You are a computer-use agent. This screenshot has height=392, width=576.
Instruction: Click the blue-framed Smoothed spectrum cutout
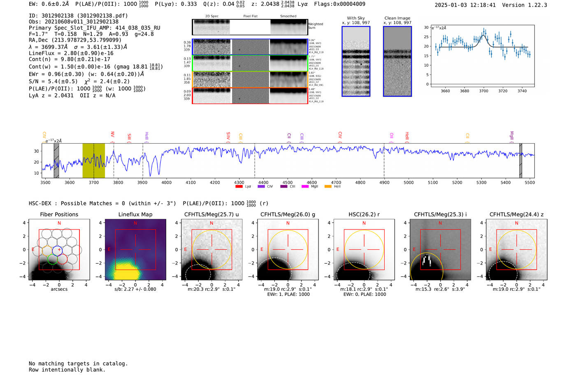pos(289,47)
